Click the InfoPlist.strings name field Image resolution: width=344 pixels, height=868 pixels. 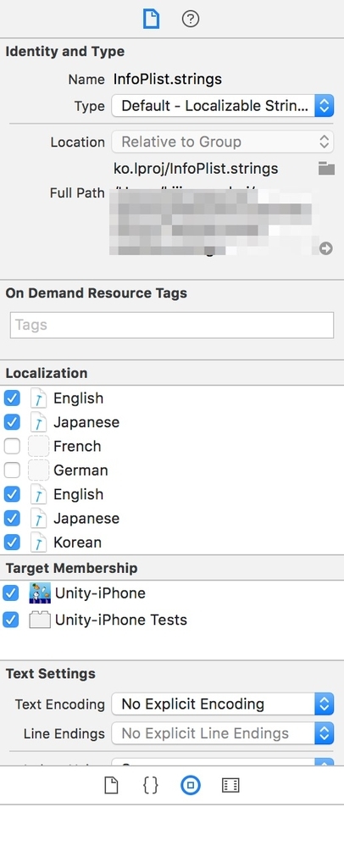168,79
